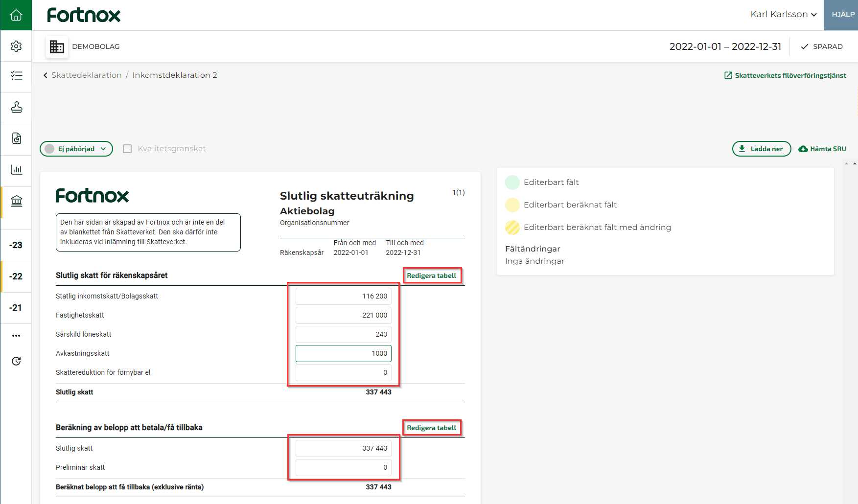Click the Fastighetsskatt field 221 000
The width and height of the screenshot is (858, 504).
tap(344, 315)
